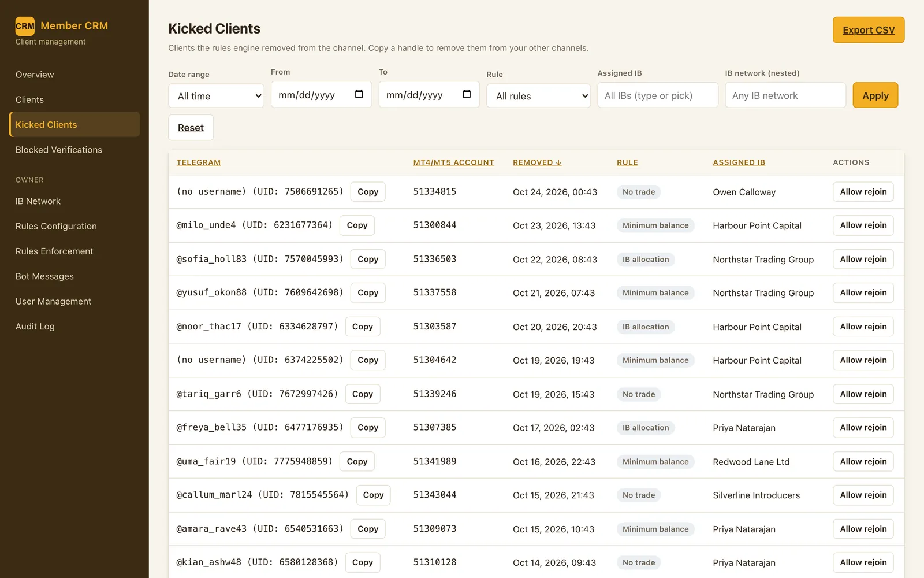Expand the Date range All time dropdown
This screenshot has height=578, width=924.
click(x=216, y=96)
